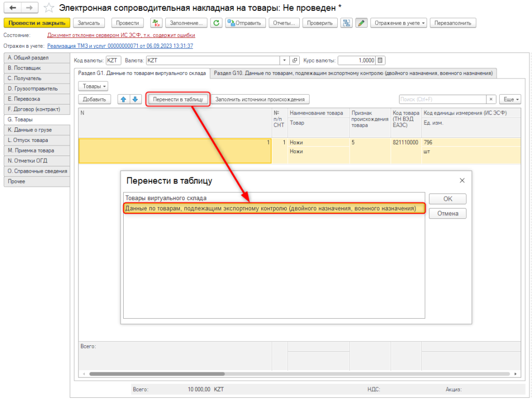
Task: Click the Записать button
Action: (x=89, y=23)
